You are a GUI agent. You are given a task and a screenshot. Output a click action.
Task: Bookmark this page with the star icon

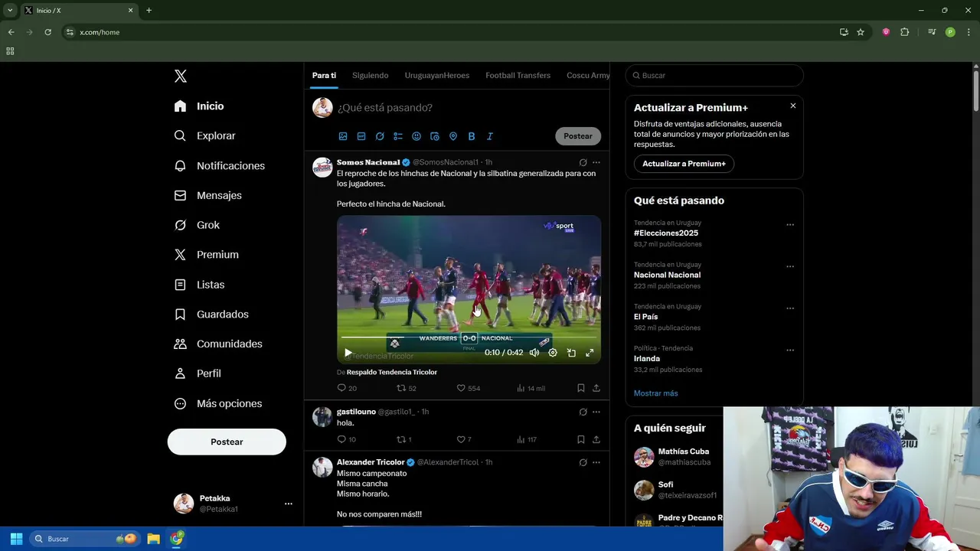(861, 32)
